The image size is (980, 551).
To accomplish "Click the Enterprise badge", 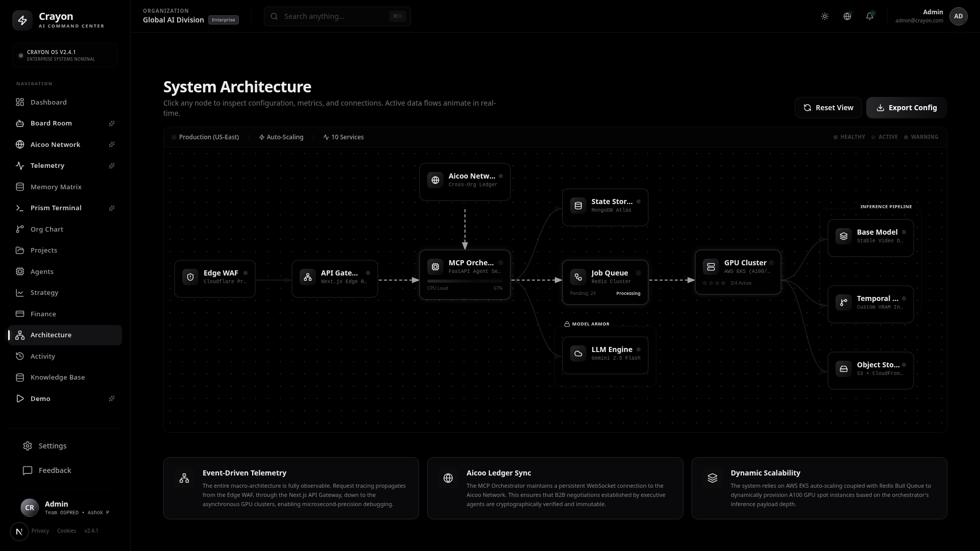I will 224,20.
